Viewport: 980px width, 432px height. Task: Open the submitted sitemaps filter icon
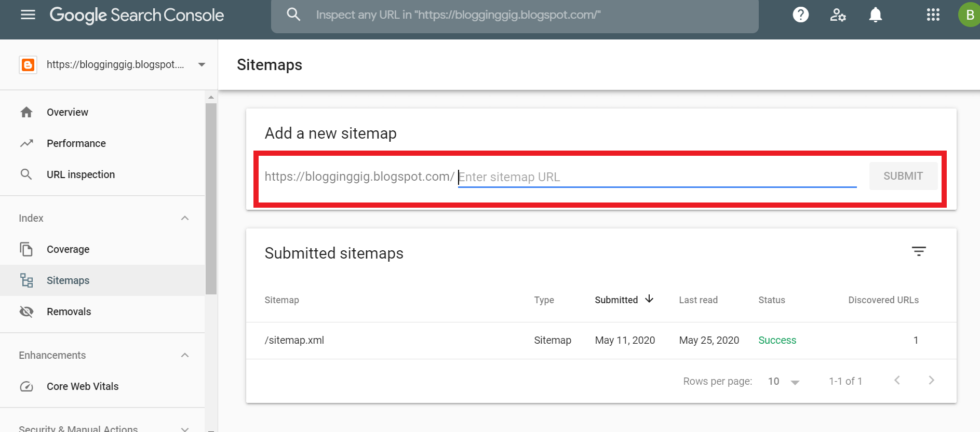pos(919,251)
